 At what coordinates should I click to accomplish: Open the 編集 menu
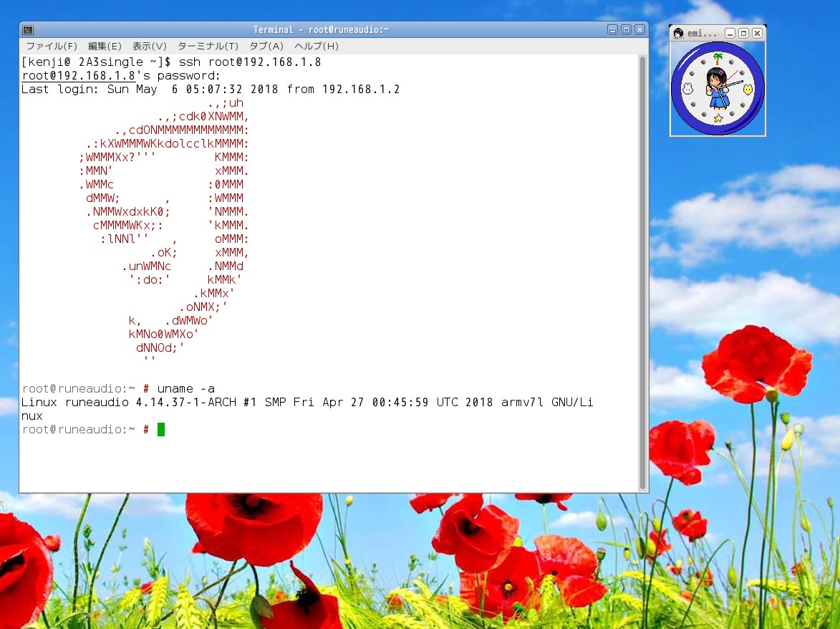coord(105,46)
